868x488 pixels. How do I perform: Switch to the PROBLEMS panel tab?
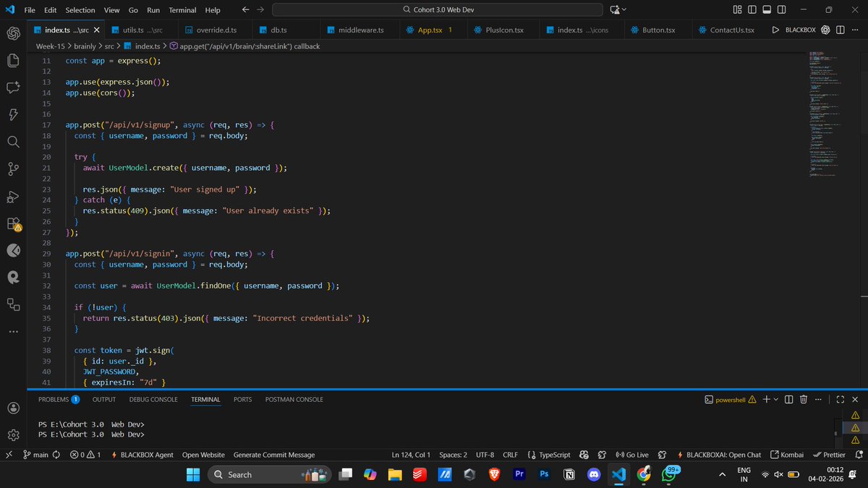[59, 399]
